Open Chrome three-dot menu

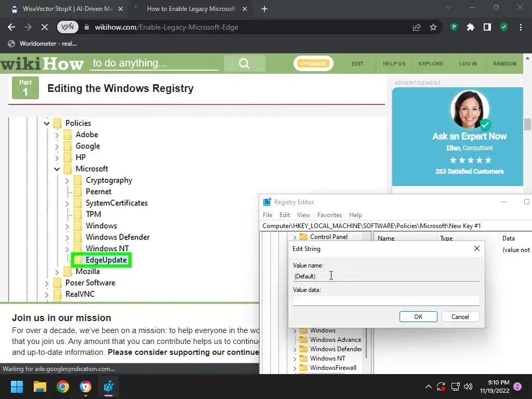pos(521,27)
